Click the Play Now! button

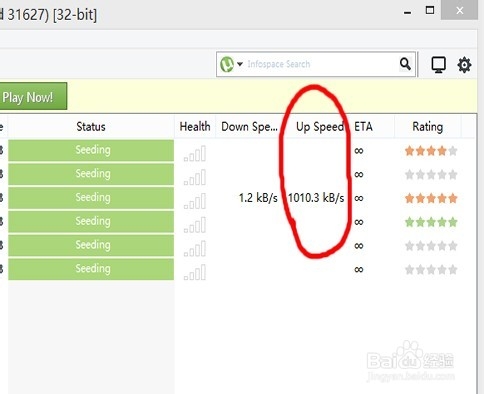32,96
